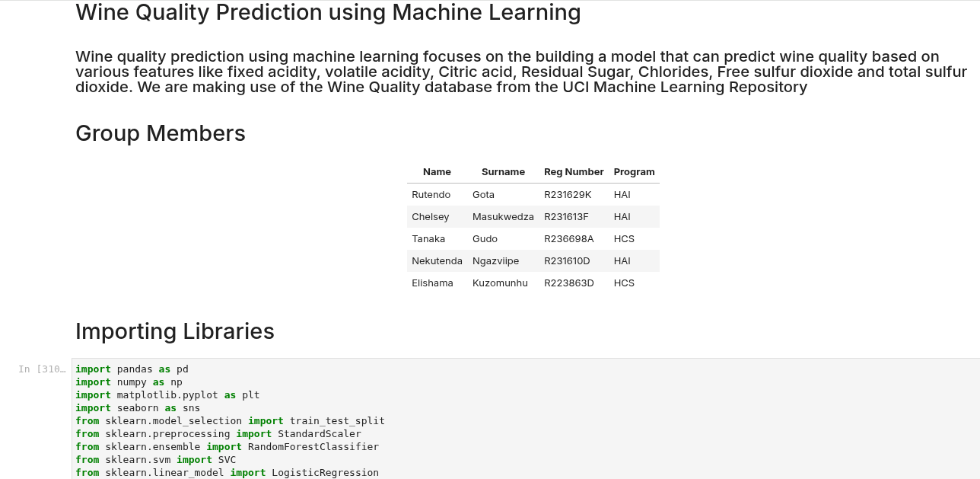This screenshot has width=980, height=479.
Task: Click the Surname column header
Action: point(503,172)
